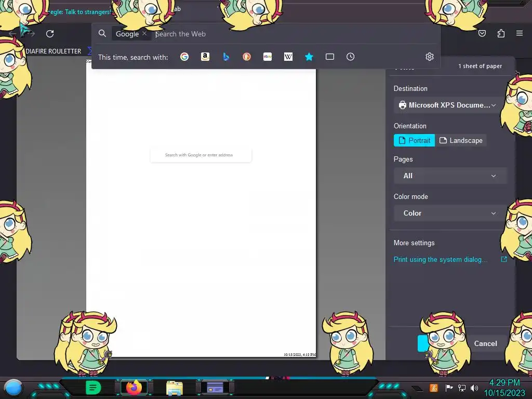Search this time with Google

tap(184, 57)
